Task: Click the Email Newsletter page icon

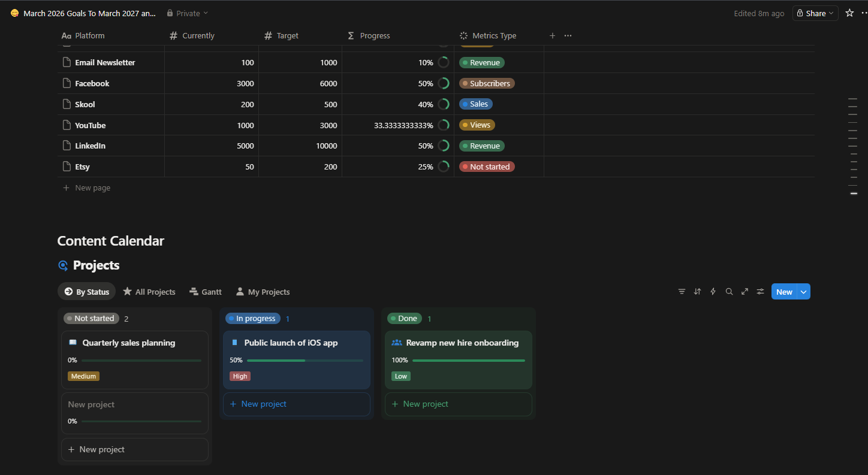Action: click(67, 62)
